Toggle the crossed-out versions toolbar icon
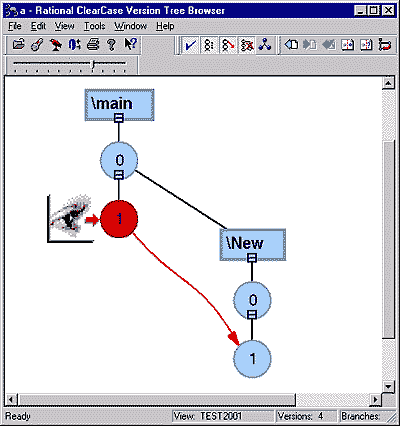 (x=247, y=45)
